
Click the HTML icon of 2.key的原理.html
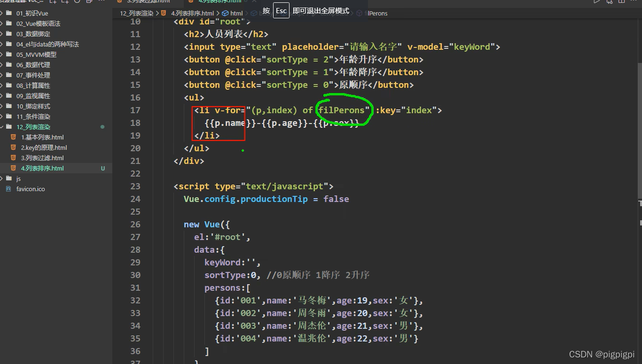coord(13,147)
